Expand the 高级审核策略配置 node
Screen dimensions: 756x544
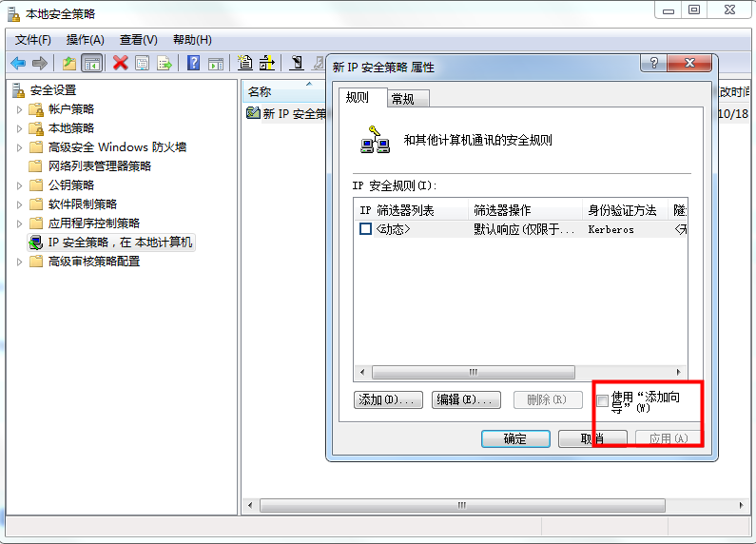click(19, 262)
